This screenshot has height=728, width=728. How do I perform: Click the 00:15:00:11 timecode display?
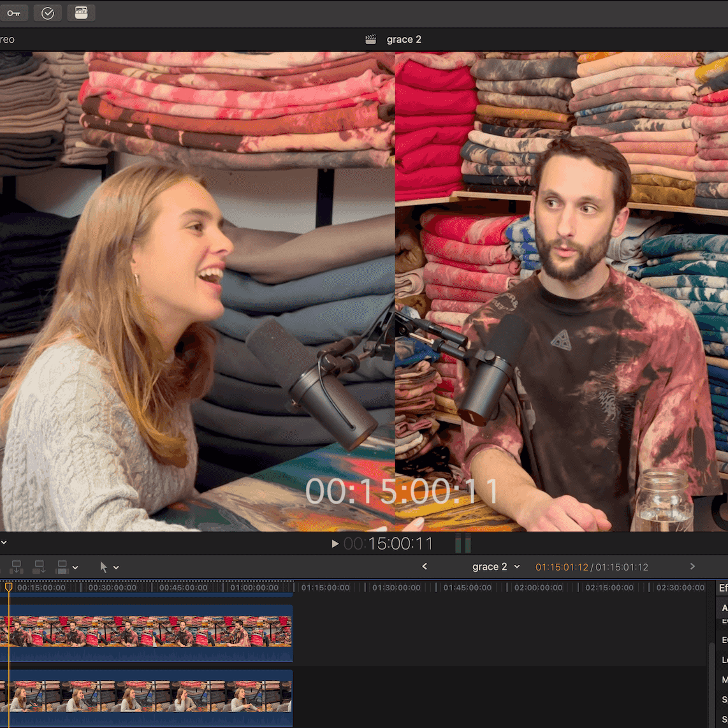coord(388,544)
